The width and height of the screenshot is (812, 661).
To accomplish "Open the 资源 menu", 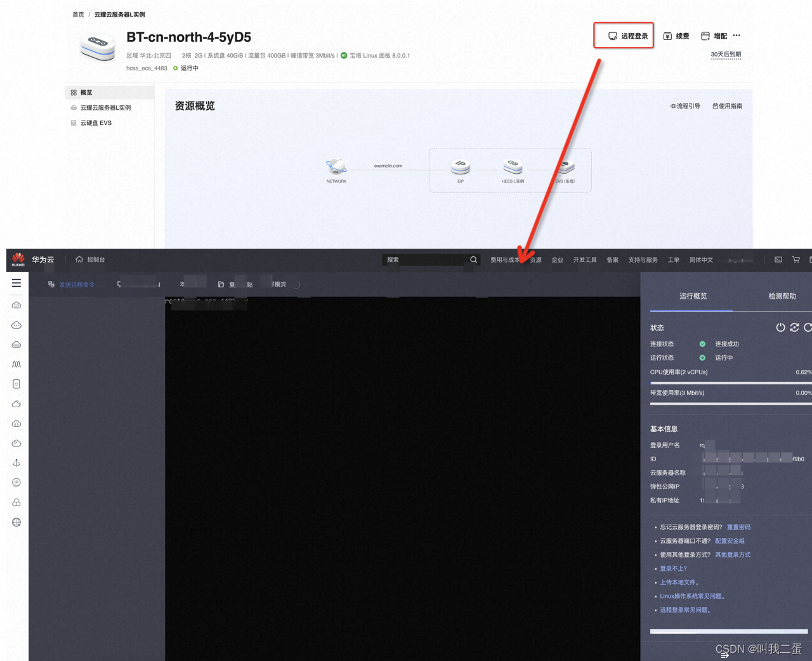I will (536, 260).
